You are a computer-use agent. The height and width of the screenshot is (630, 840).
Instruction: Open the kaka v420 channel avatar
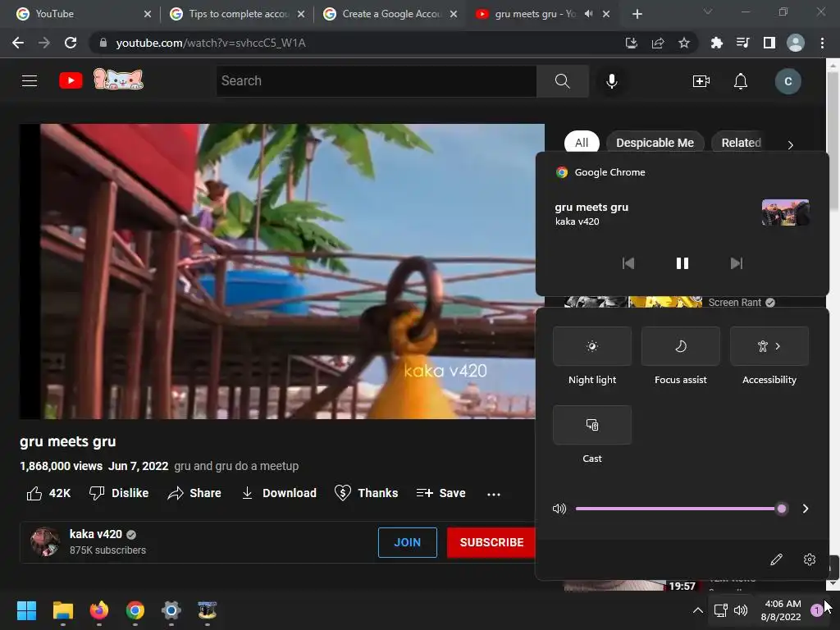pyautogui.click(x=45, y=541)
